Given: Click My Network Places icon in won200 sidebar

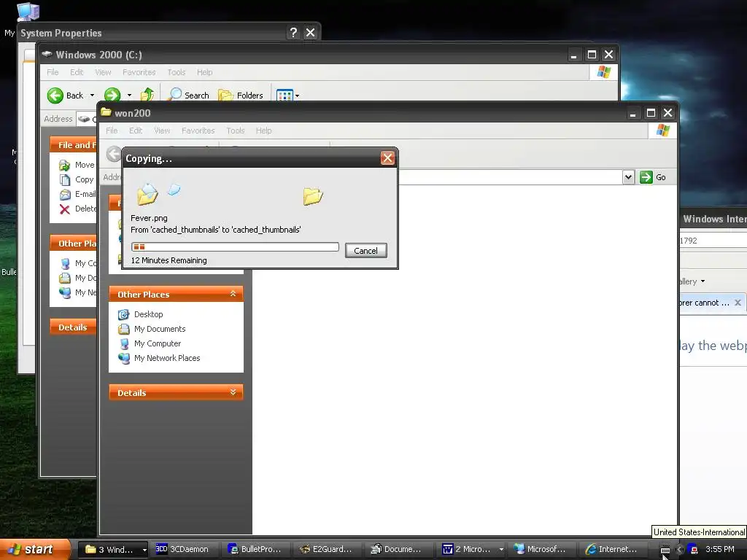Looking at the screenshot, I should (x=124, y=358).
